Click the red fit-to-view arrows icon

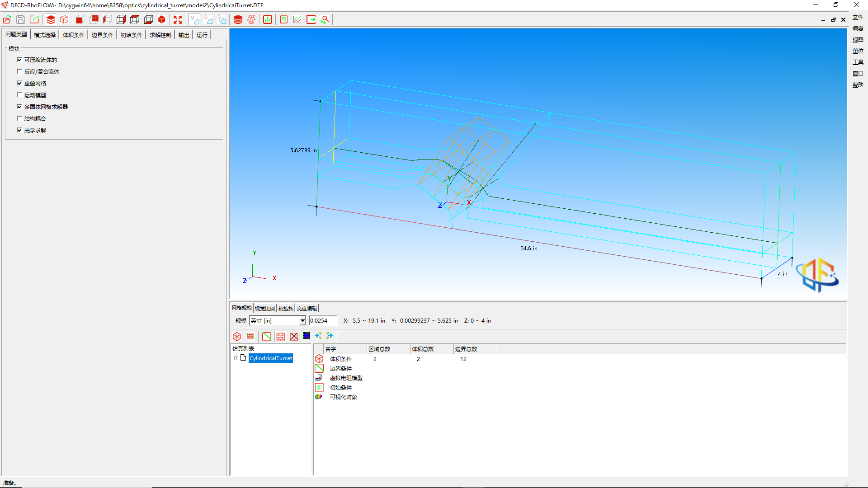(178, 19)
